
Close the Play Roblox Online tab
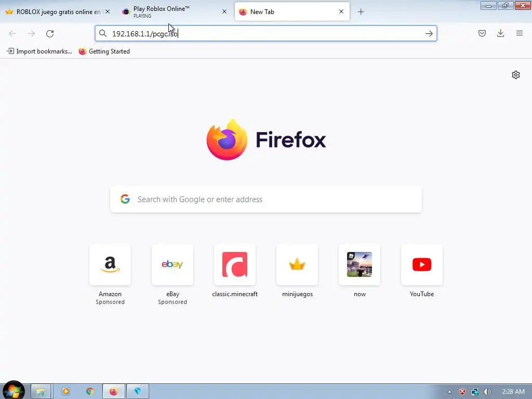224,11
